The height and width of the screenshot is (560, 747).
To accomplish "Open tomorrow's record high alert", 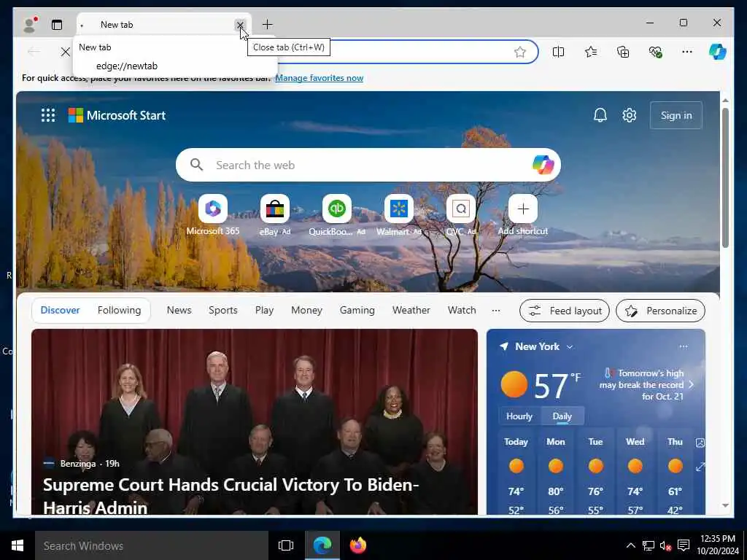I will pos(646,385).
